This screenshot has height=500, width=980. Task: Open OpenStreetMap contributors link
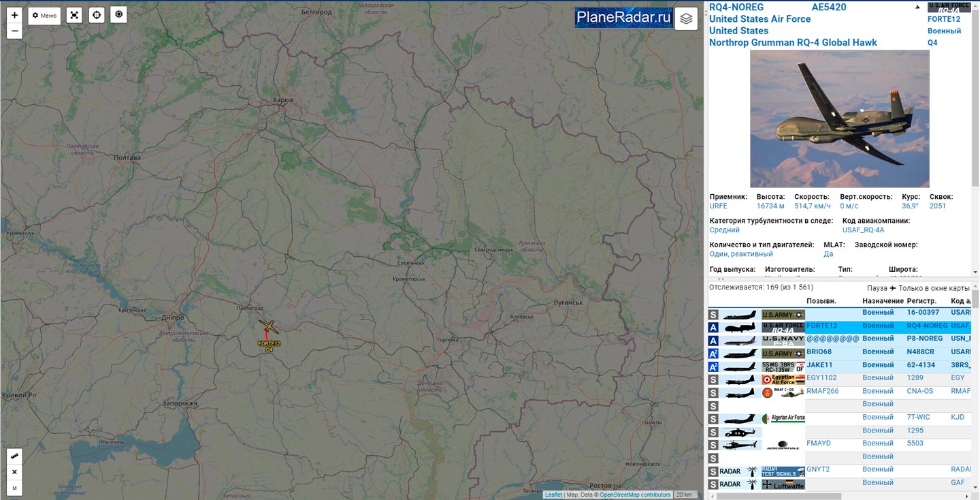(634, 495)
